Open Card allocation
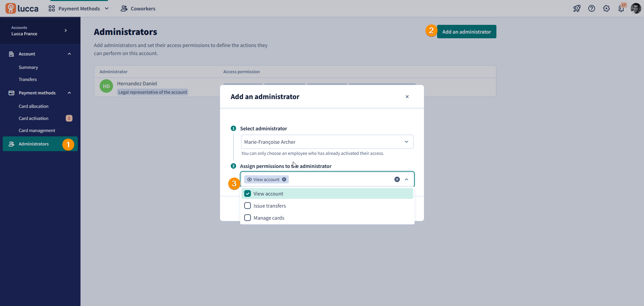 34,106
